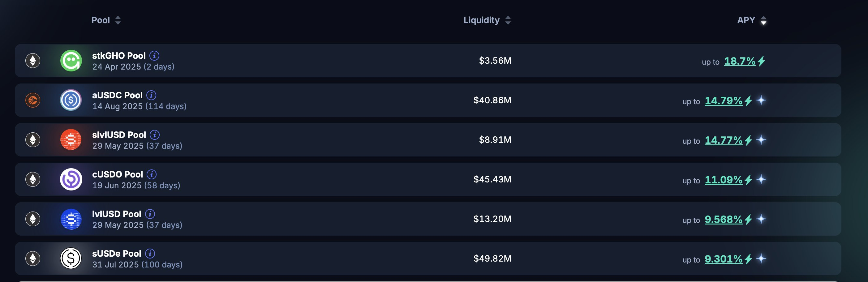This screenshot has width=868, height=282.
Task: Open cUSDO Pool info tooltip icon
Action: pyautogui.click(x=152, y=174)
